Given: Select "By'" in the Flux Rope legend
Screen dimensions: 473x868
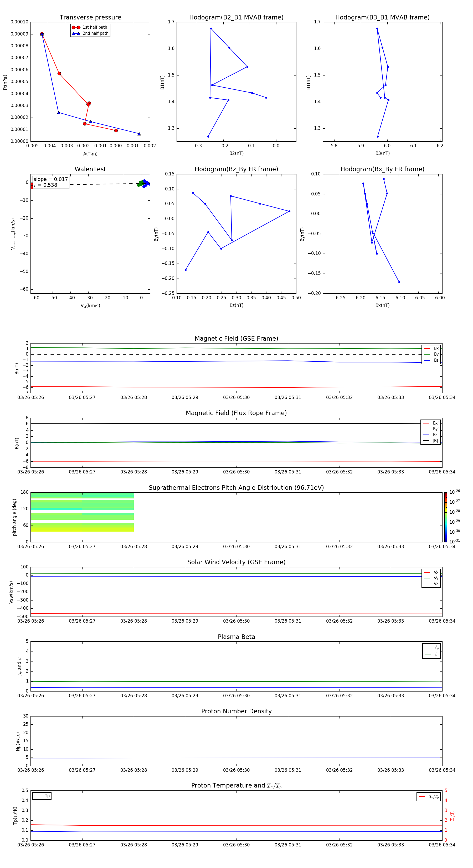Looking at the screenshot, I should point(431,429).
